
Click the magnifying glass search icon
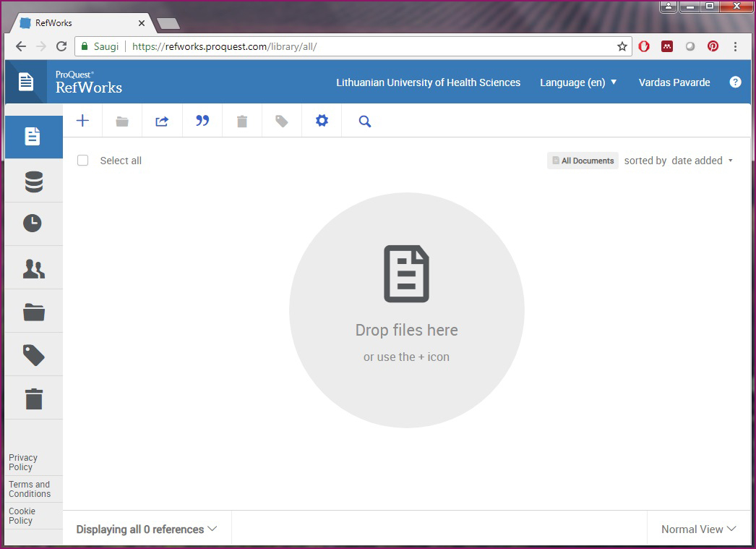365,122
